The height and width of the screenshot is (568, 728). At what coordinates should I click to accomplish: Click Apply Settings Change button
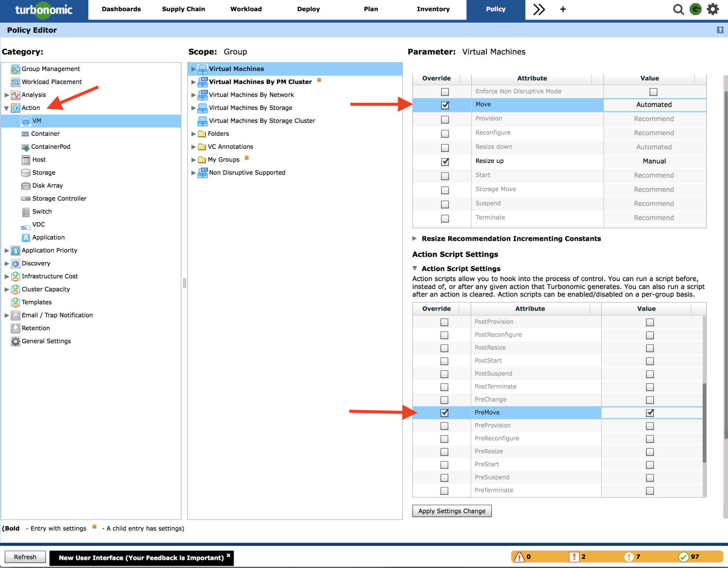tap(451, 511)
